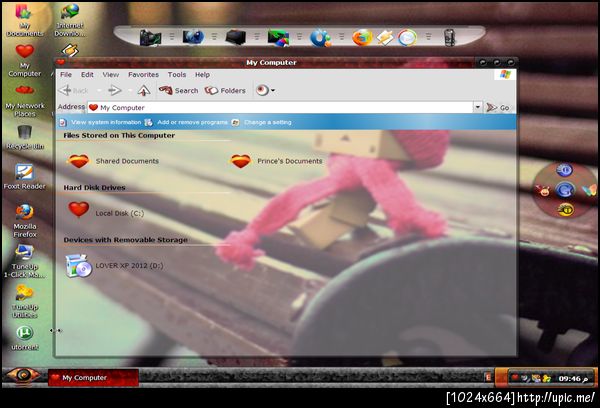Select the My Computer heart desktop icon
600x408 pixels.
pos(24,60)
